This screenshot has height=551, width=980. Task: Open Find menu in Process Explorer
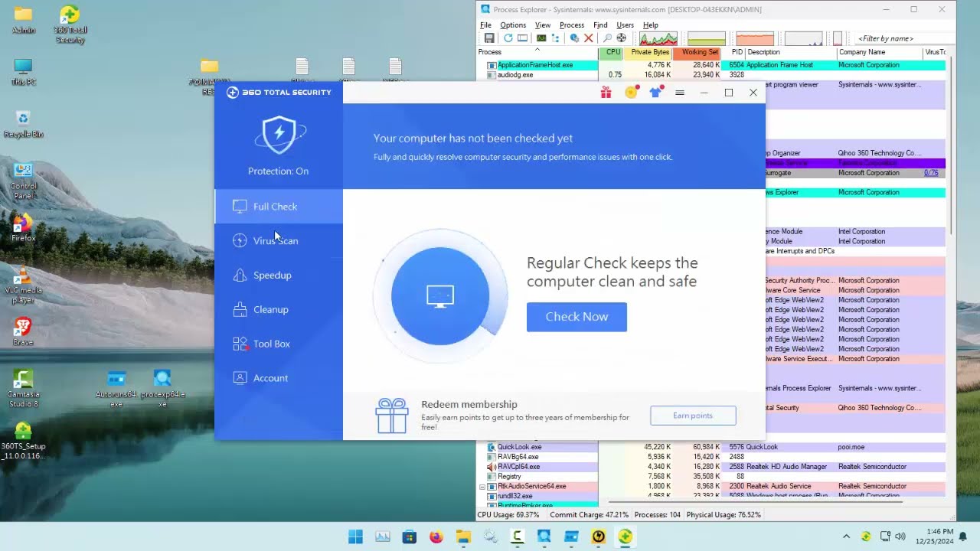click(600, 25)
